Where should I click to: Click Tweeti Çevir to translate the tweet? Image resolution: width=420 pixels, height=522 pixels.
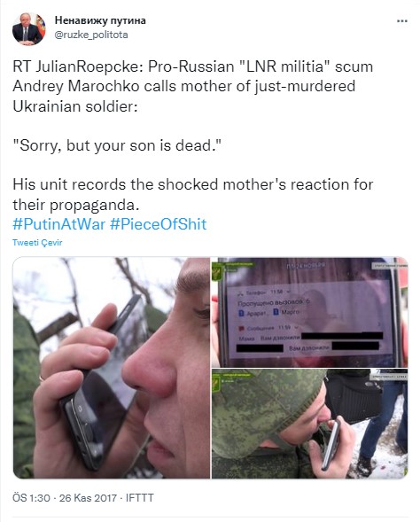pyautogui.click(x=37, y=242)
